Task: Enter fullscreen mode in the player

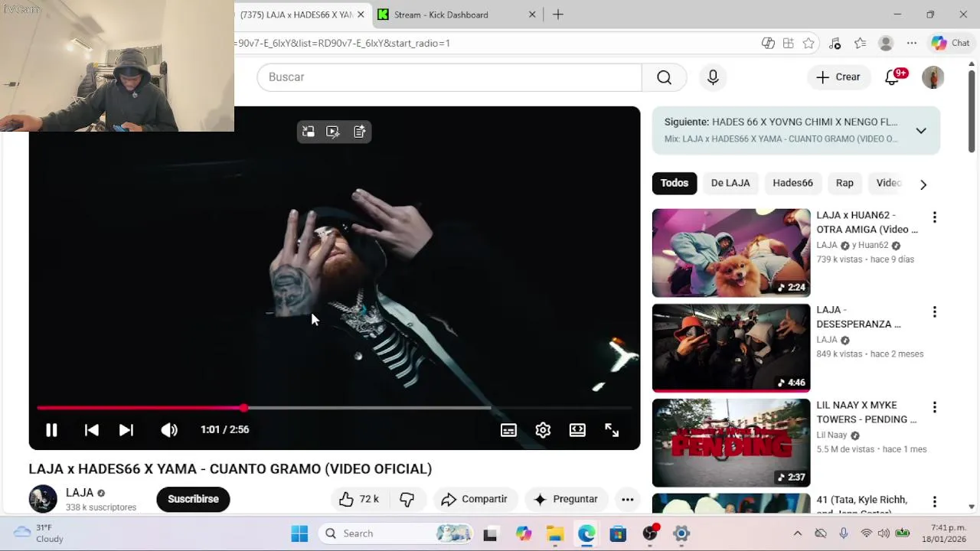Action: coord(612,430)
